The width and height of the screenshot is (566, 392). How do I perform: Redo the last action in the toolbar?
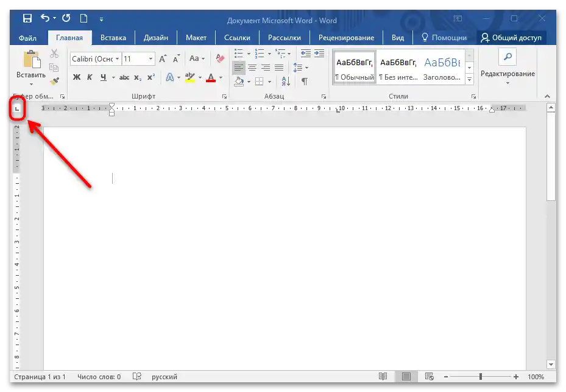[66, 18]
